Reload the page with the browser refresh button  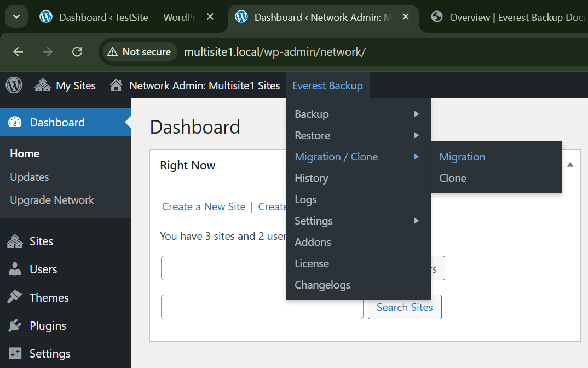(77, 52)
